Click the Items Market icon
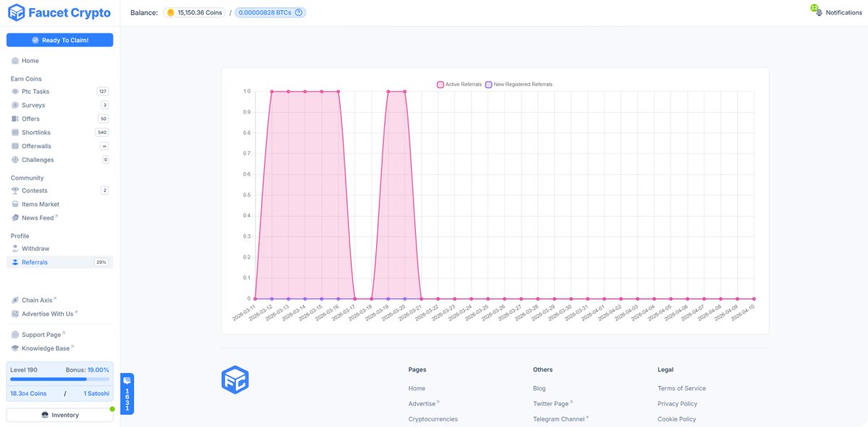Screen dimensions: 868x427 15,204
